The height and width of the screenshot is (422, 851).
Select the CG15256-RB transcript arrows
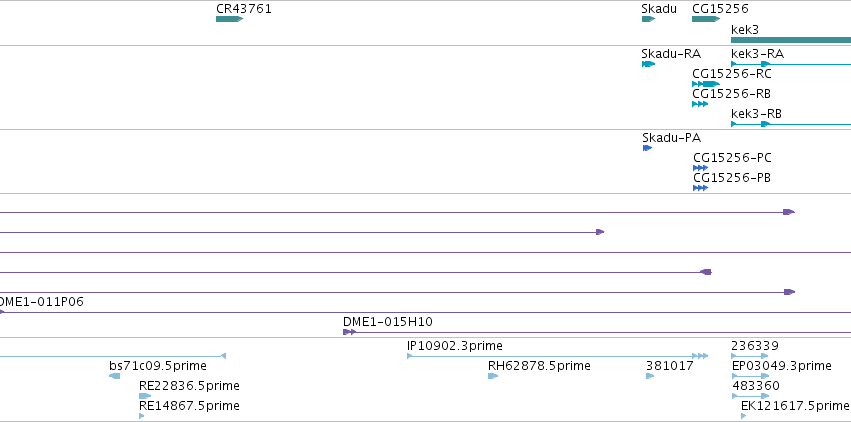[x=700, y=104]
